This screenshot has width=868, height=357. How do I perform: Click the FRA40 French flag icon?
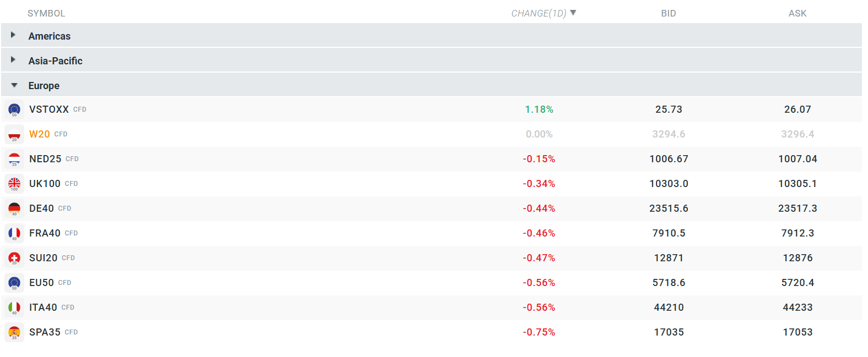pyautogui.click(x=14, y=233)
